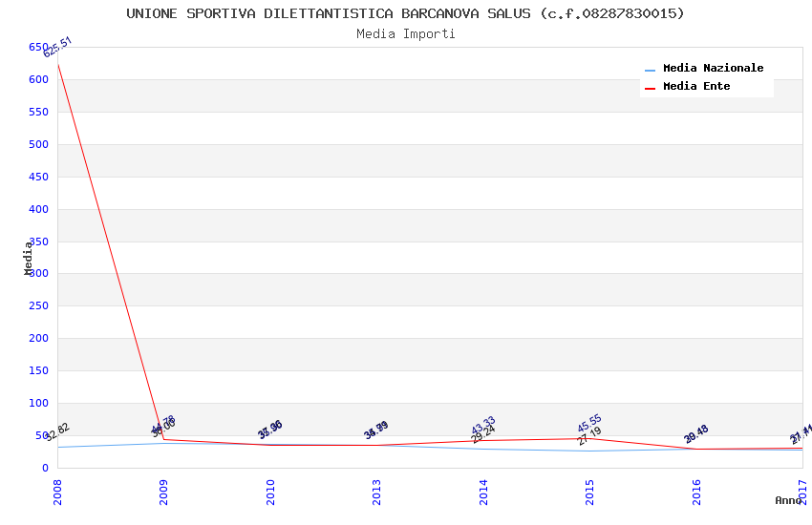Image resolution: width=812 pixels, height=525 pixels.
Task: Click the 2013 x-axis year label
Action: click(376, 492)
